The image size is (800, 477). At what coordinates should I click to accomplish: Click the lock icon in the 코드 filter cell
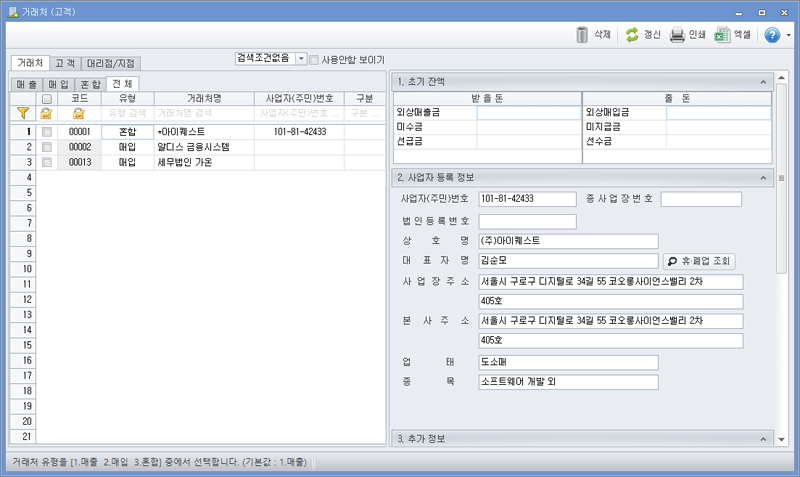click(x=79, y=114)
